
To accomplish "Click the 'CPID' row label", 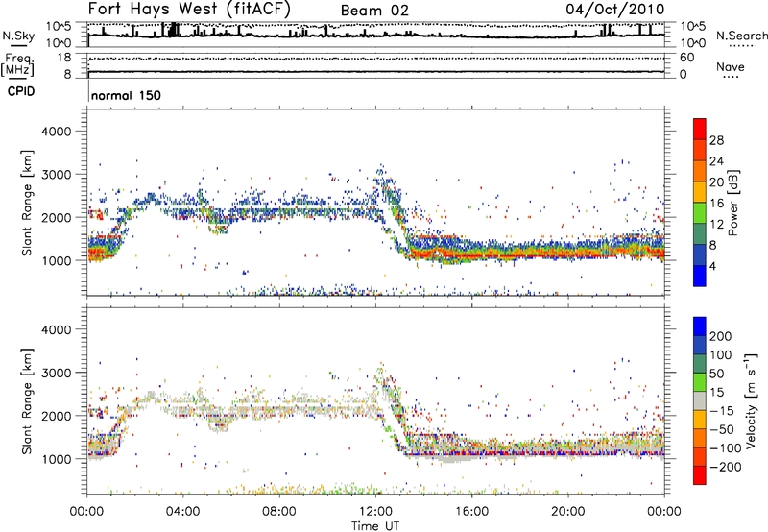I will [x=21, y=91].
